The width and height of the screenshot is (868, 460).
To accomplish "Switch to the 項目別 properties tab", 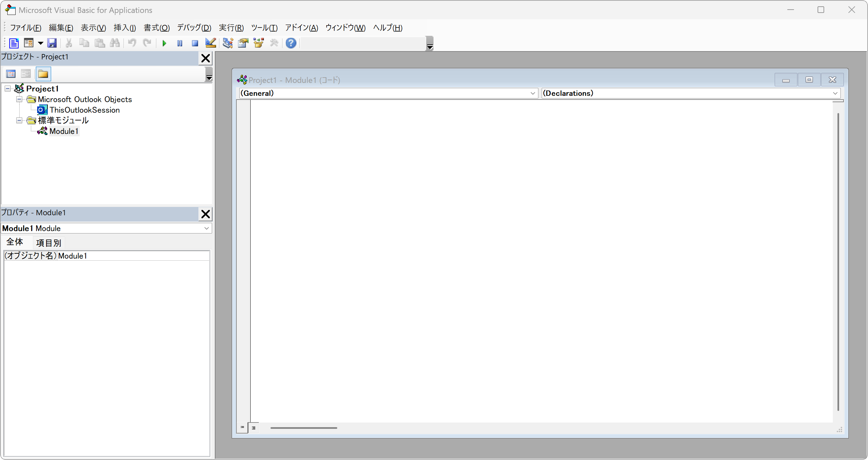I will click(x=48, y=243).
